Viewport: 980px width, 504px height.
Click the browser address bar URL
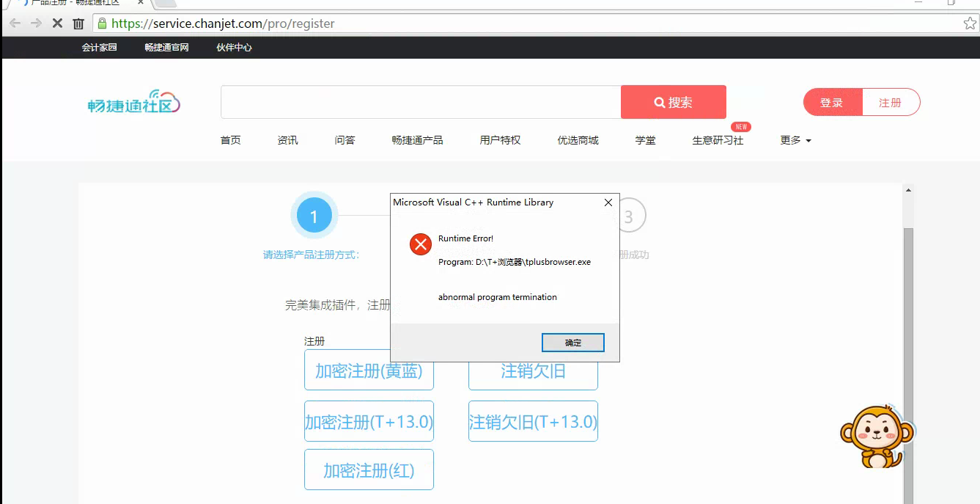click(223, 23)
